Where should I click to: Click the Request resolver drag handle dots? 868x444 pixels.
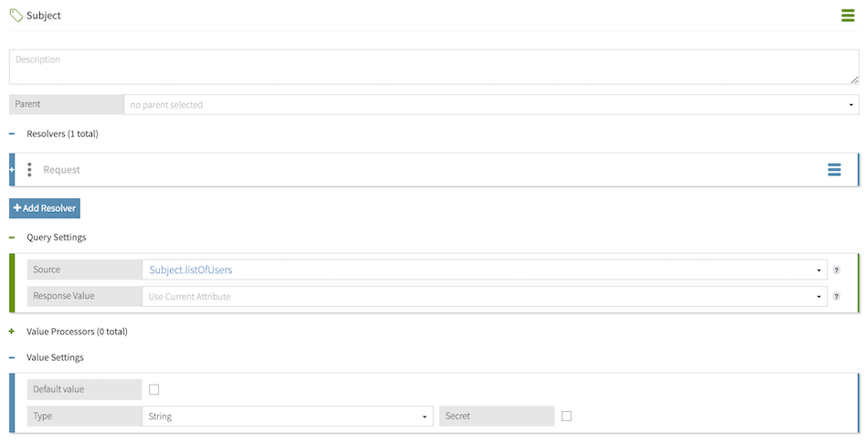point(29,170)
